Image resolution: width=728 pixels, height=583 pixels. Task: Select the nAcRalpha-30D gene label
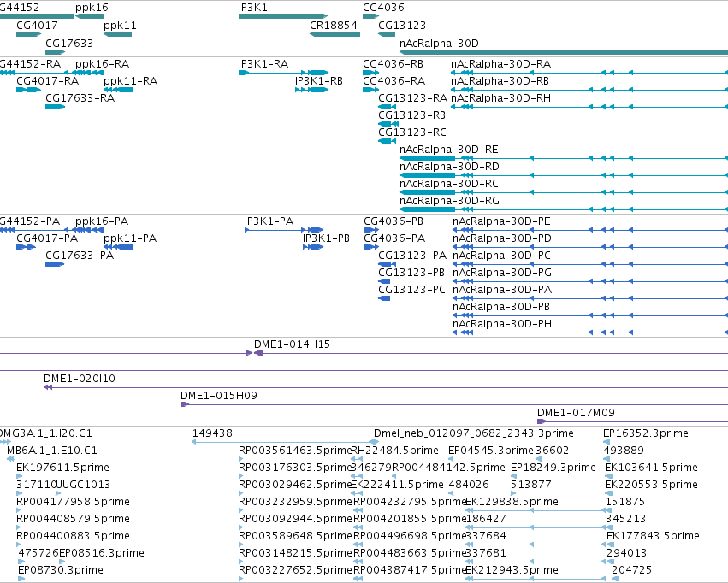coord(439,43)
